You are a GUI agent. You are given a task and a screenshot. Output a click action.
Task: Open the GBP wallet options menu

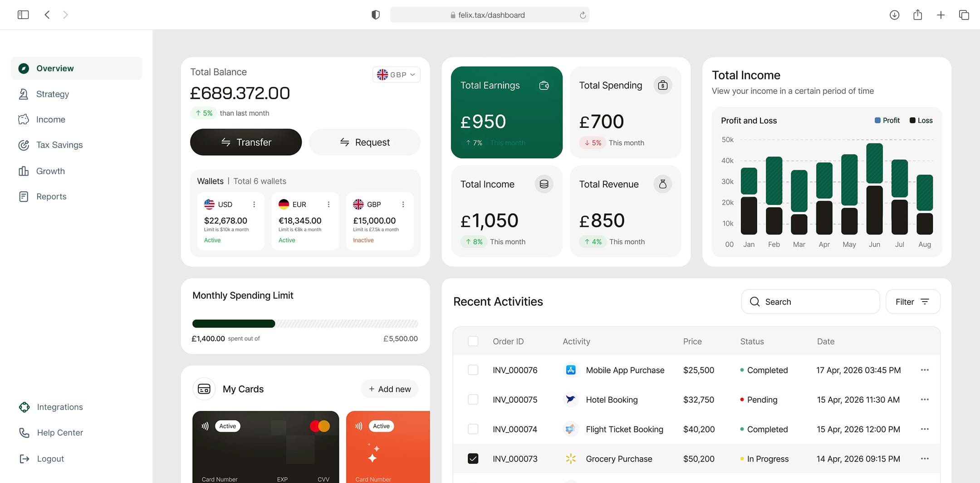[403, 205]
